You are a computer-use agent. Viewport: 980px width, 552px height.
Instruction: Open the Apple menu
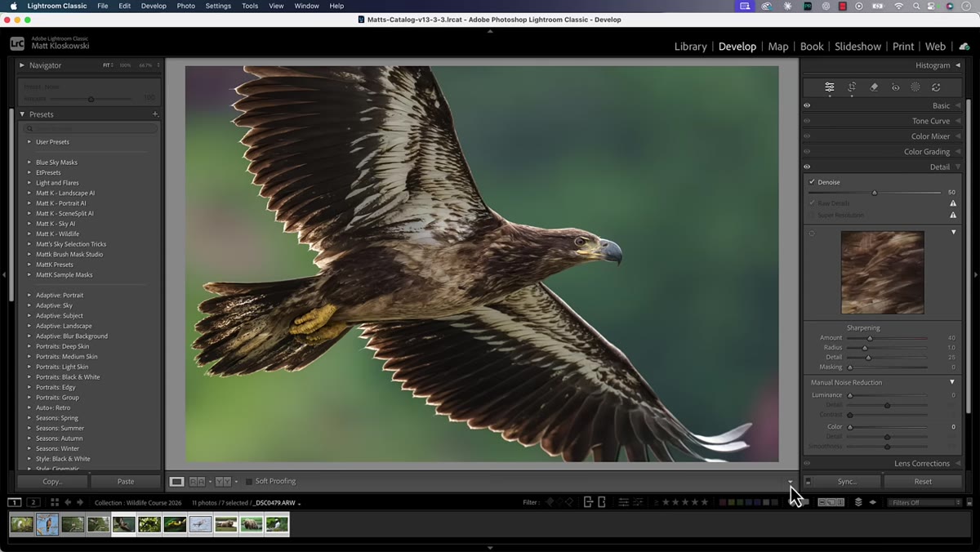[x=13, y=6]
